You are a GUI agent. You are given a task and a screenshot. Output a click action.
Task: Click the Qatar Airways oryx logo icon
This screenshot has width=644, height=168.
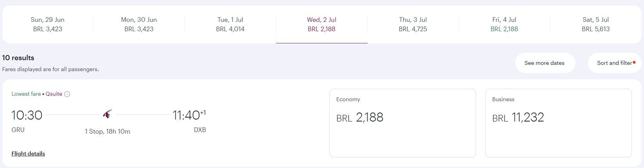click(x=108, y=114)
